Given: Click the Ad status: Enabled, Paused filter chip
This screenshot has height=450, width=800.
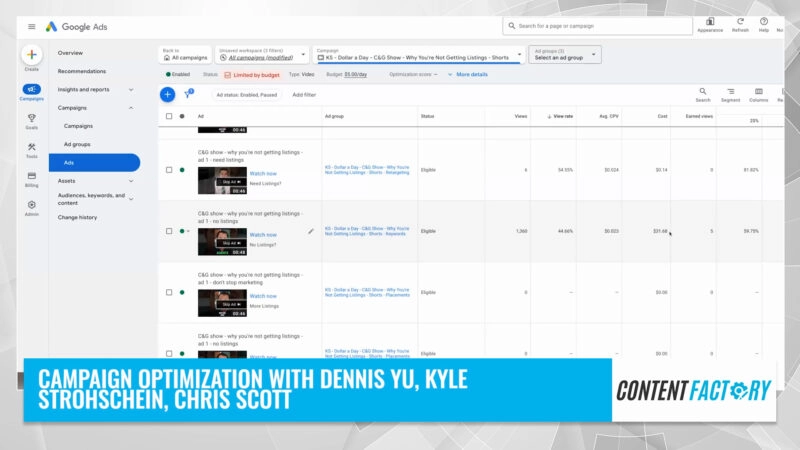Looking at the screenshot, I should [246, 95].
